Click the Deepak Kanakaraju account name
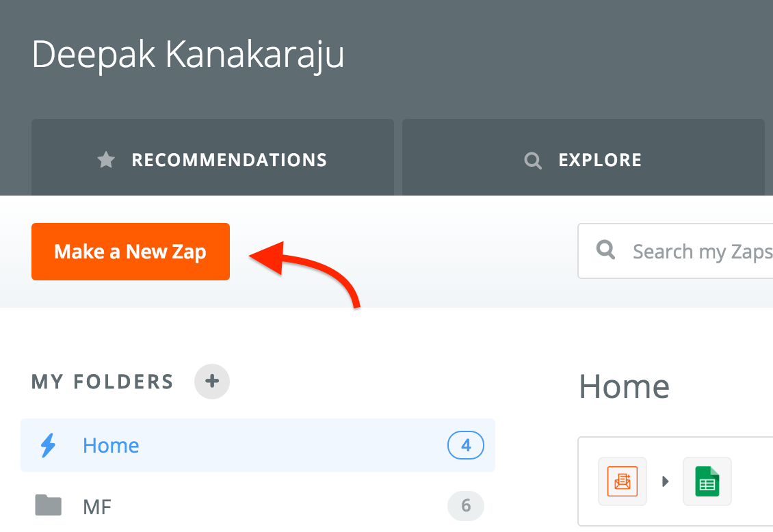773x532 pixels. tap(188, 55)
